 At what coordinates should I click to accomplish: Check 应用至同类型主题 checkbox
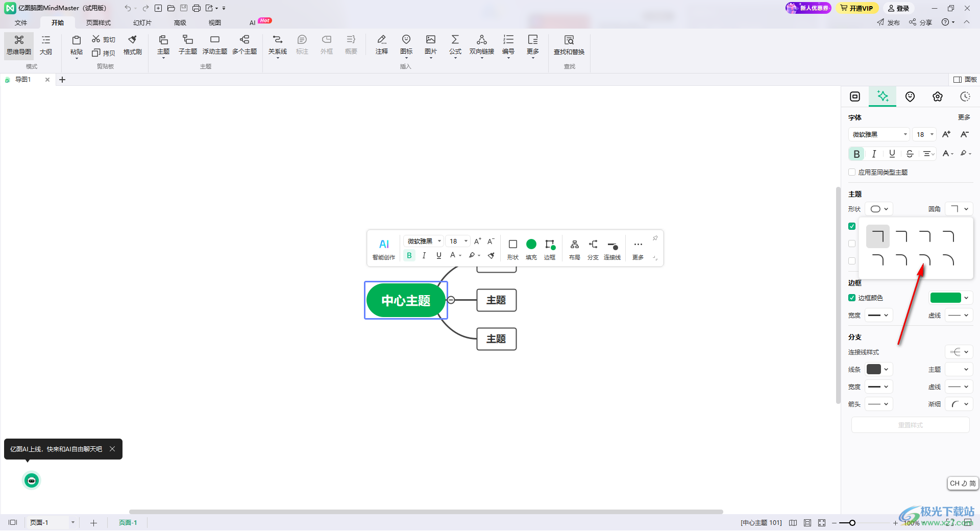(x=852, y=172)
